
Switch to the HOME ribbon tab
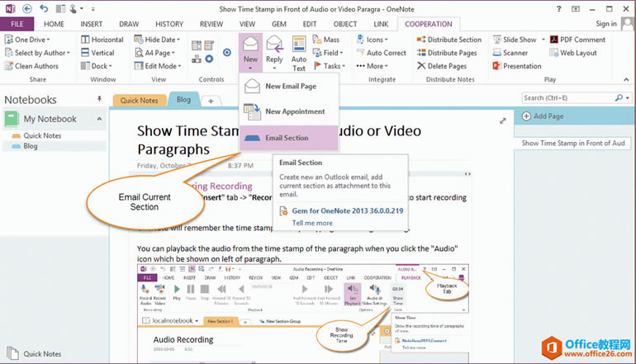click(x=54, y=24)
